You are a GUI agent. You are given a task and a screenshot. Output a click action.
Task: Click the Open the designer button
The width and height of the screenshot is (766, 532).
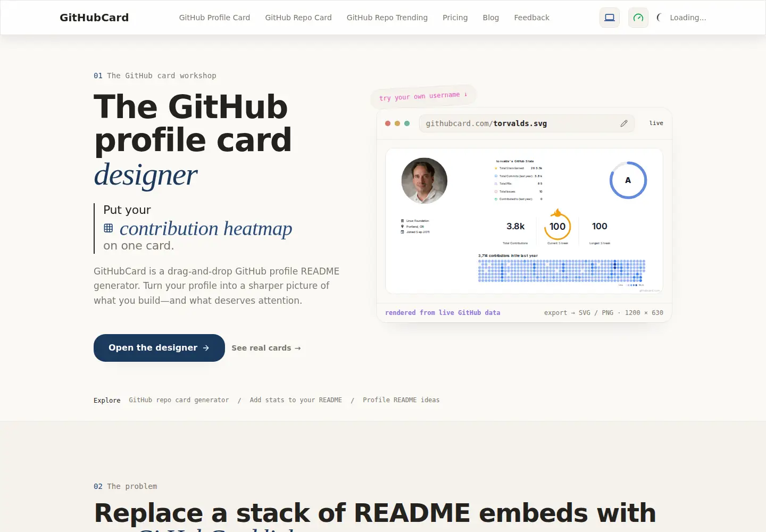point(159,348)
